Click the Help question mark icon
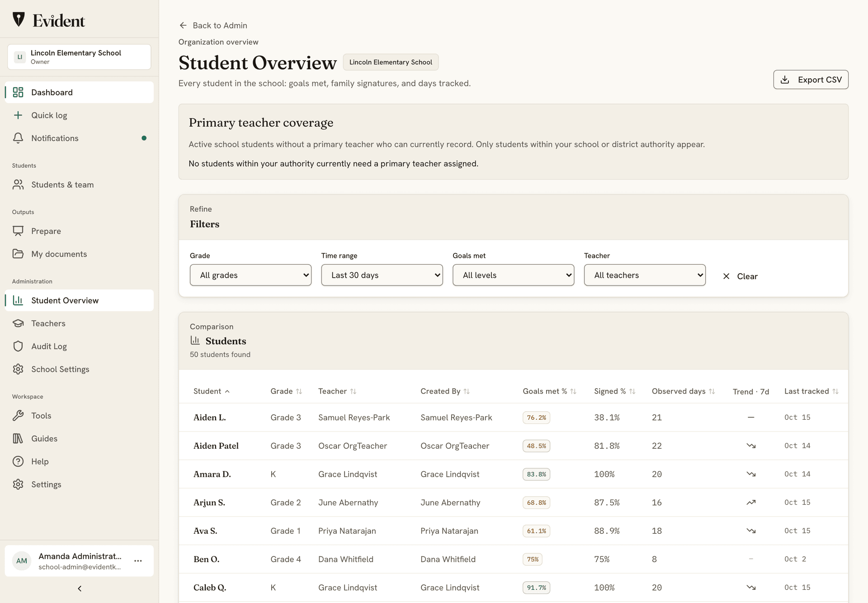The height and width of the screenshot is (603, 868). click(x=18, y=461)
